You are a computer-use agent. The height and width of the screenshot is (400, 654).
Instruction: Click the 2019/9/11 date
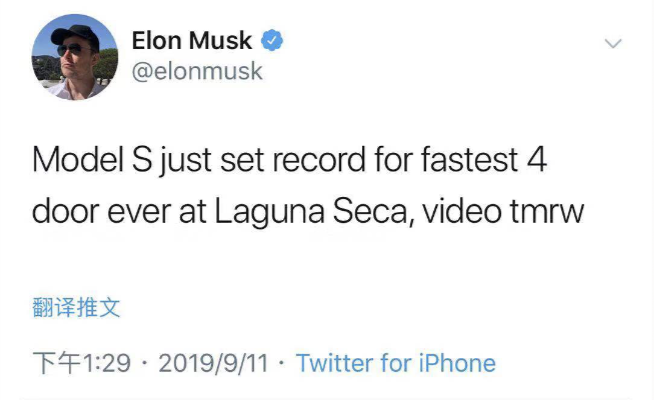point(213,363)
